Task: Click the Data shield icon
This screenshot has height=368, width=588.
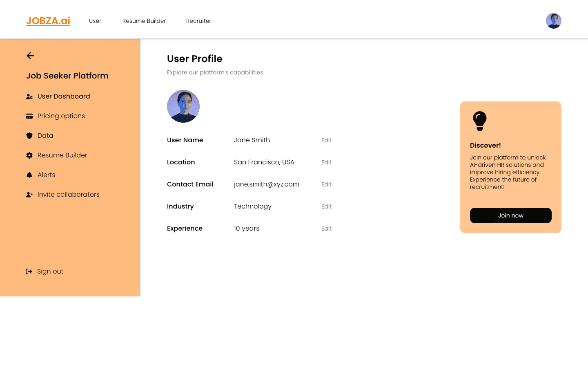Action: point(29,136)
